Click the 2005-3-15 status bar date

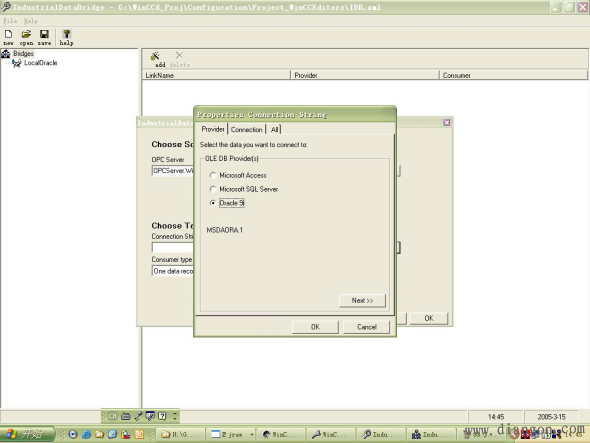551,417
